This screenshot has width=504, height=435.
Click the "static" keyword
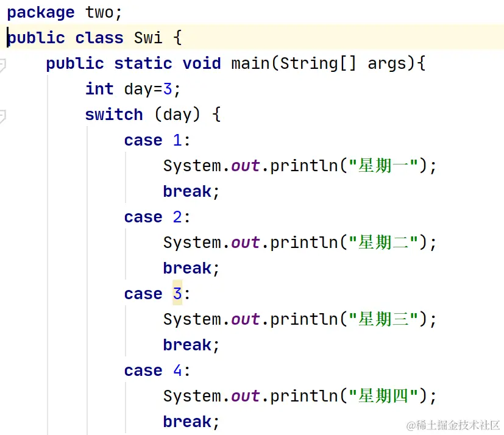coord(143,63)
